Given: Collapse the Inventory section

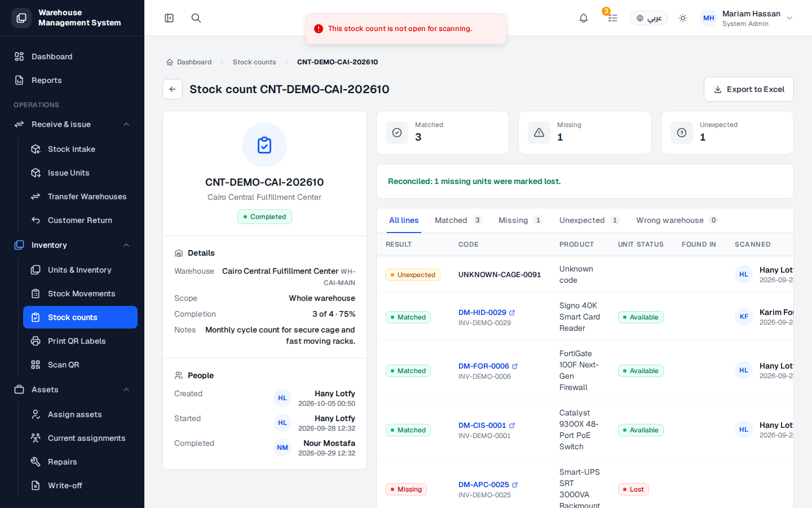Looking at the screenshot, I should tap(72, 245).
